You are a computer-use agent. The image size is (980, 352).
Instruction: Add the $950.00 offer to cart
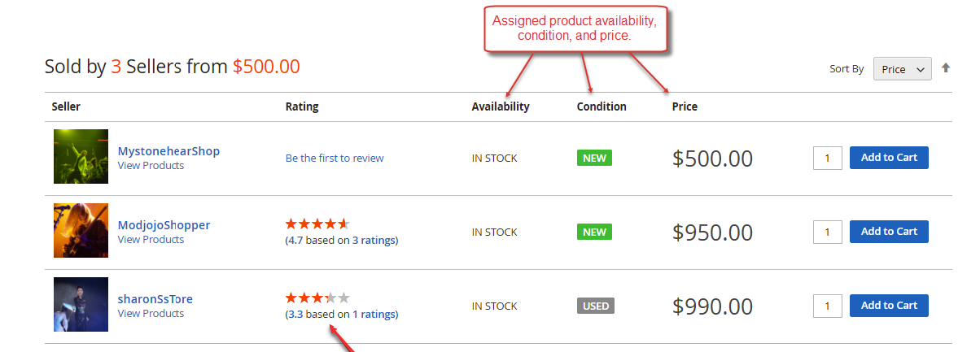[889, 232]
